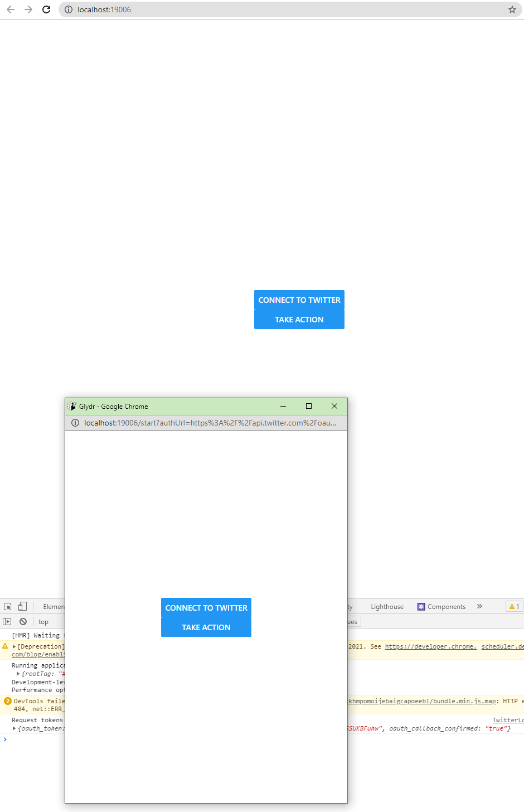The height and width of the screenshot is (812, 524).
Task: Click the 'Development-lev' console line
Action: pyautogui.click(x=38, y=682)
